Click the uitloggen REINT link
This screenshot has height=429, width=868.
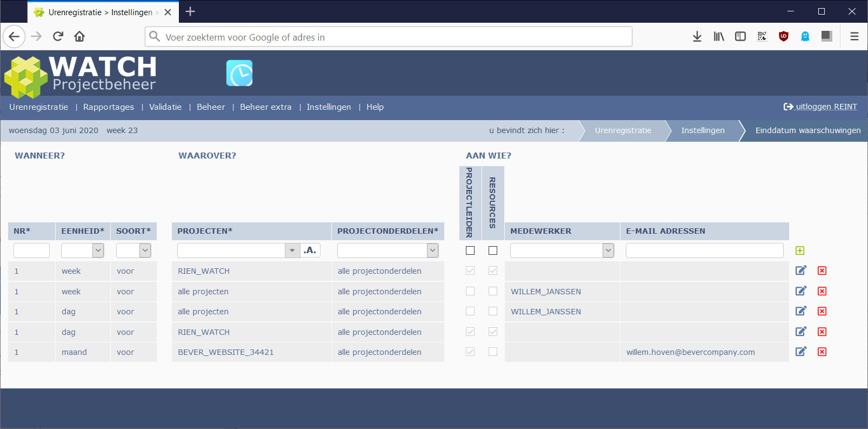tap(820, 107)
